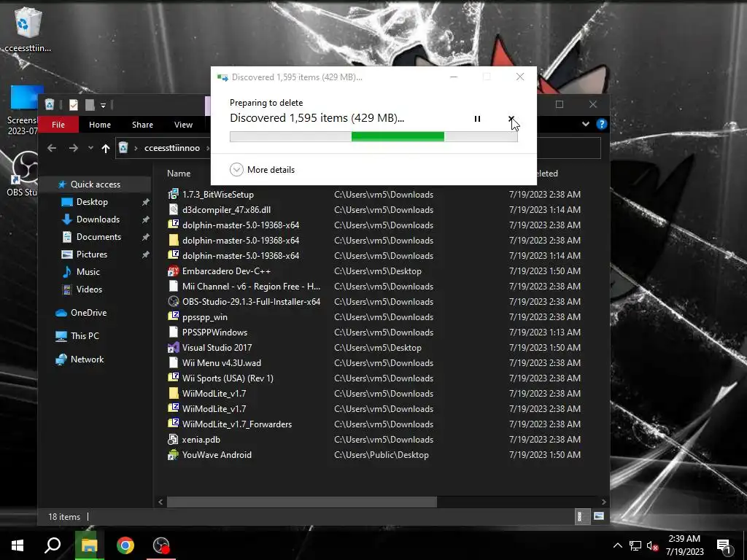
Task: Select the 1.7.3_BitWiseSetup file icon
Action: [173, 194]
